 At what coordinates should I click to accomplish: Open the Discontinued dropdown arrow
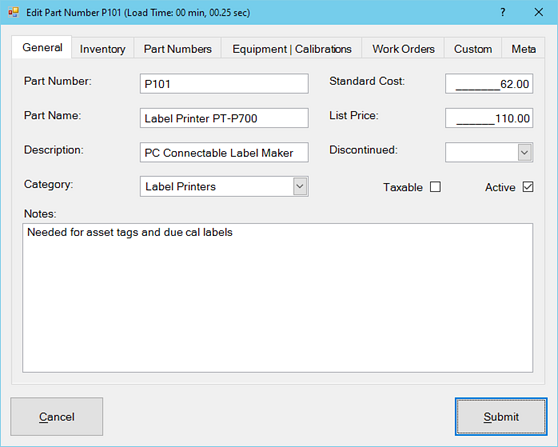525,153
